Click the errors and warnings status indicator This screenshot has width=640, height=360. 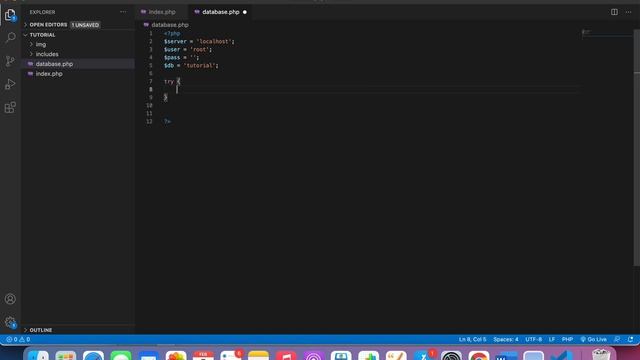(x=18, y=339)
